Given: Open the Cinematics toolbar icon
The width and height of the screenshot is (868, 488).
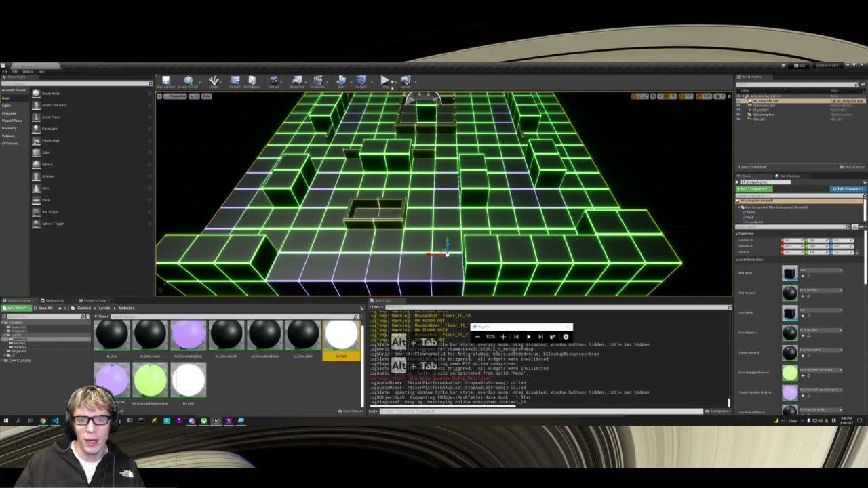Looking at the screenshot, I should (317, 81).
